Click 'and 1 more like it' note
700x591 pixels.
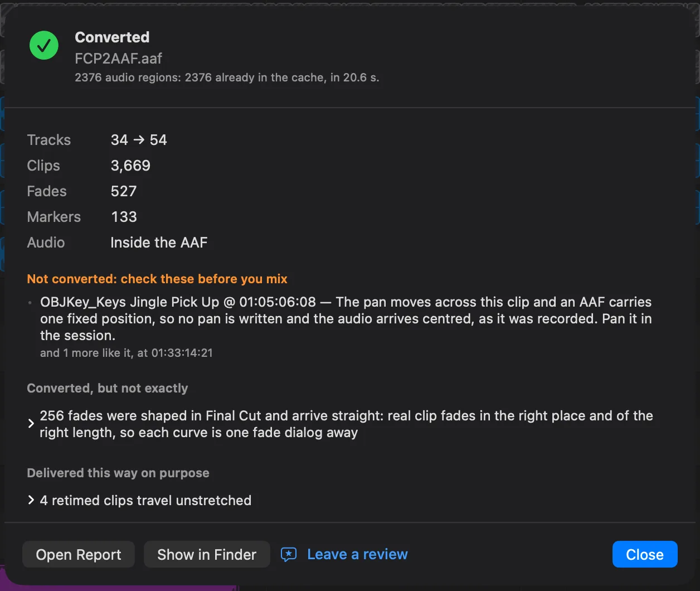(127, 353)
